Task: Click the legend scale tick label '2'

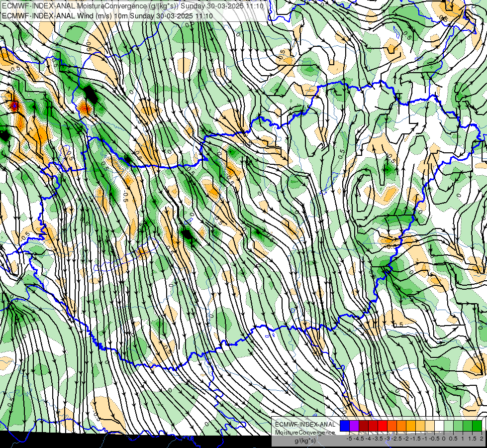Action: (482, 439)
